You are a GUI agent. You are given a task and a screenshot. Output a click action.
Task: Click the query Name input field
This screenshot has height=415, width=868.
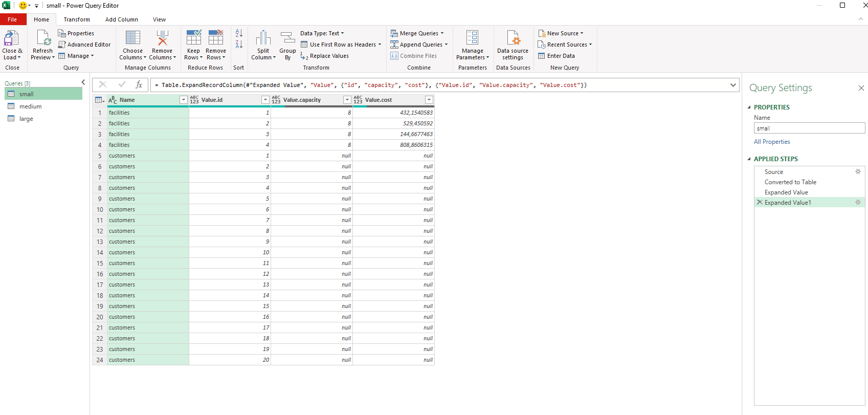pyautogui.click(x=809, y=128)
